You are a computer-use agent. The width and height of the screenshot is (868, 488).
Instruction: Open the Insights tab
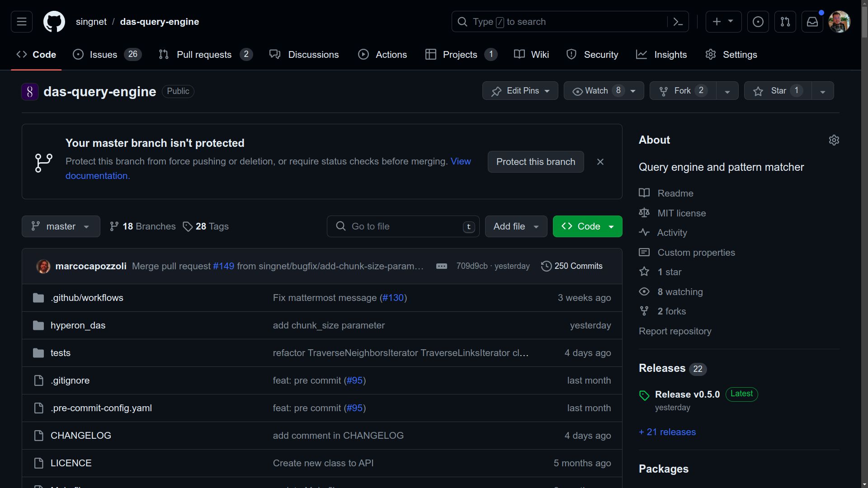point(661,55)
